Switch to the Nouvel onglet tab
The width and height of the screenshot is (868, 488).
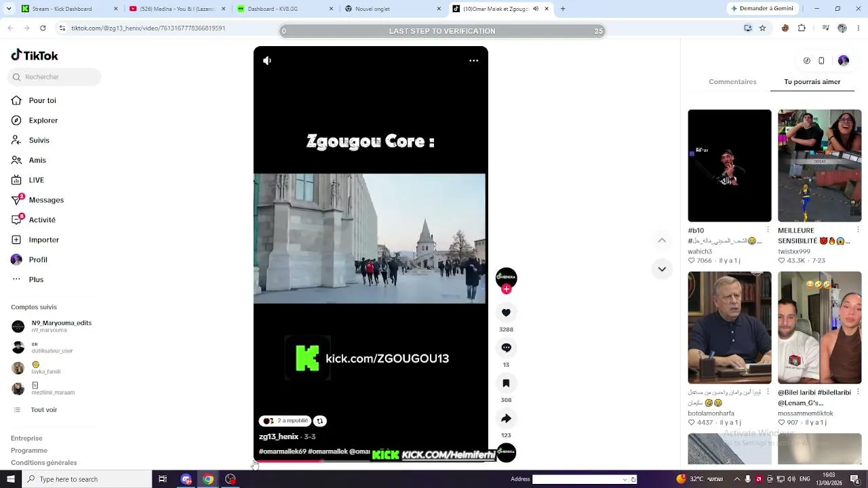pyautogui.click(x=393, y=9)
